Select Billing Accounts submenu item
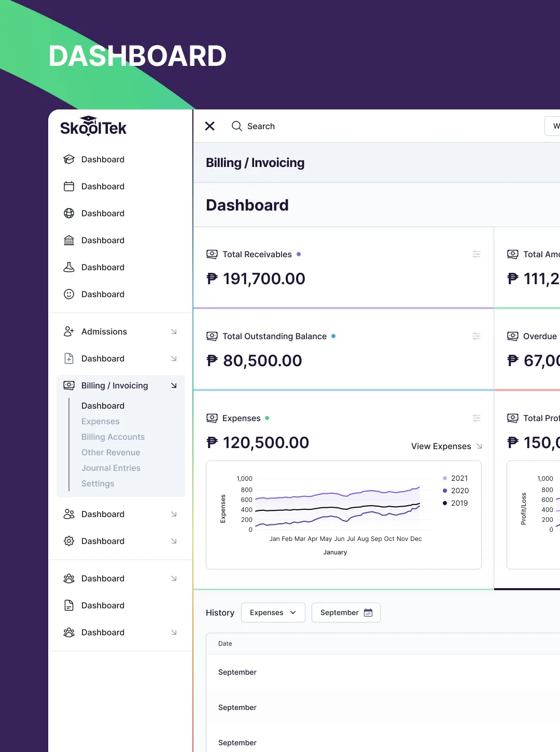The width and height of the screenshot is (560, 752). pos(113,437)
